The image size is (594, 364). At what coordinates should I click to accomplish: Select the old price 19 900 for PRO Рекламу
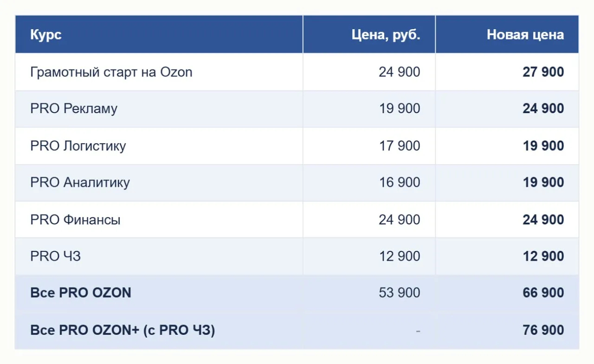pyautogui.click(x=400, y=109)
